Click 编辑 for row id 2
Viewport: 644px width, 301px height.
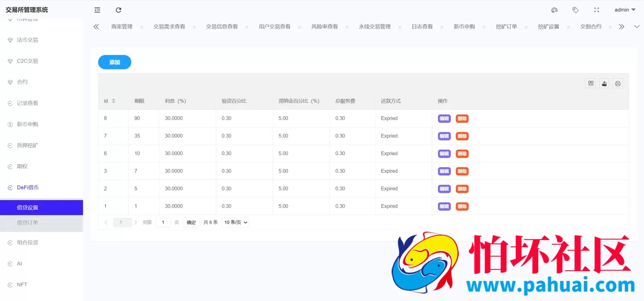click(x=444, y=189)
